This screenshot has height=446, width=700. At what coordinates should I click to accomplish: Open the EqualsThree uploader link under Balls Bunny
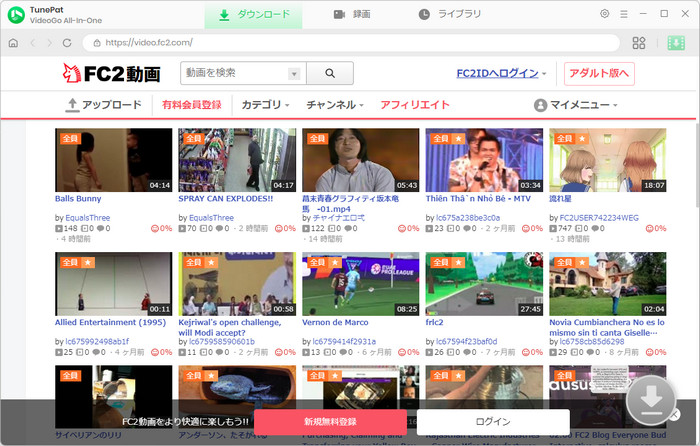pyautogui.click(x=88, y=218)
